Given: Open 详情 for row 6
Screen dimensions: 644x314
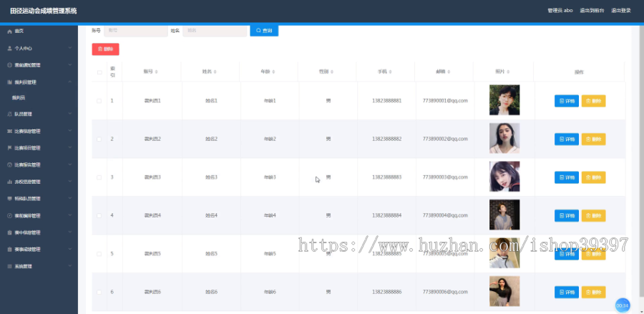Looking at the screenshot, I should tap(567, 292).
